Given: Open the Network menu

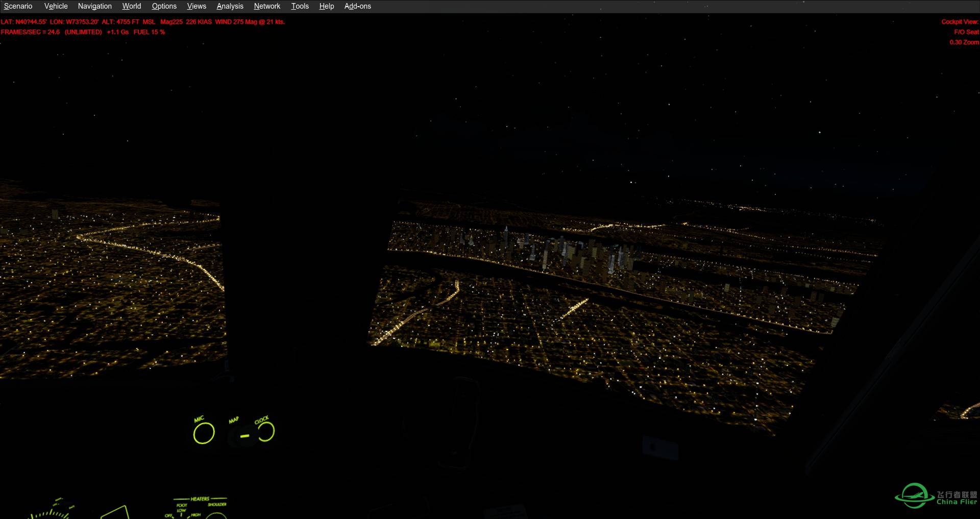Looking at the screenshot, I should pos(266,6).
